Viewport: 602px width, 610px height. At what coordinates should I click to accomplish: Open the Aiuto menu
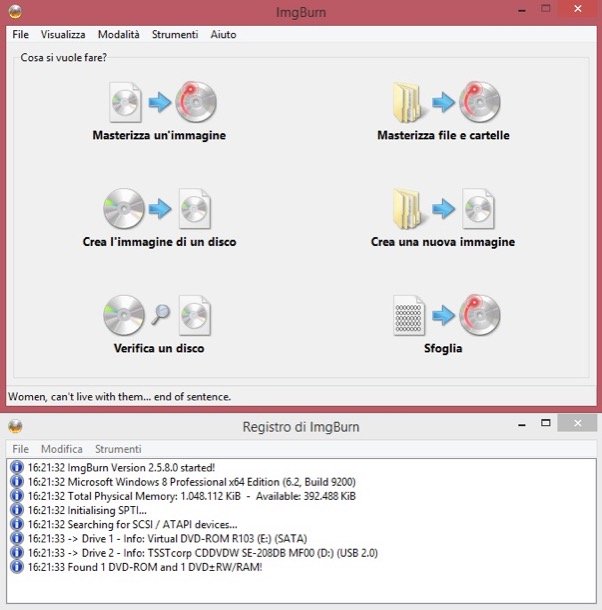click(223, 35)
